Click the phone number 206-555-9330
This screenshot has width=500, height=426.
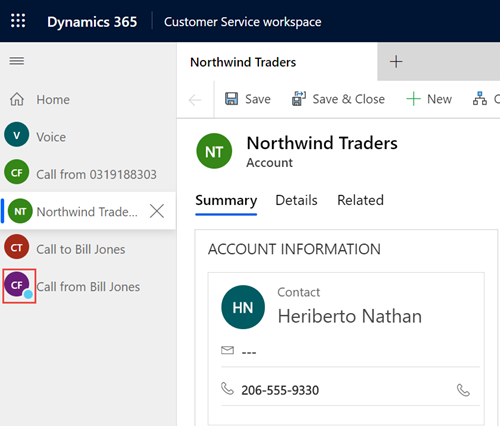[280, 390]
